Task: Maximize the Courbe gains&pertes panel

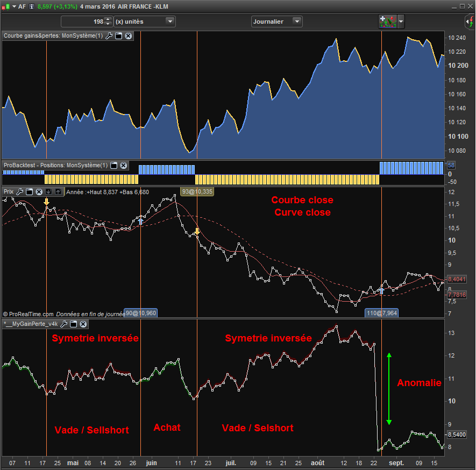Action: click(119, 36)
